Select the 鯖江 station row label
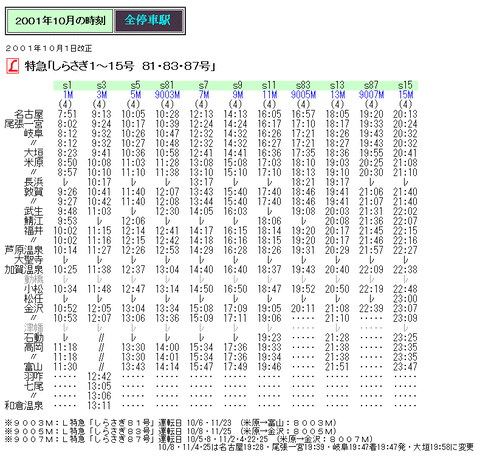Screen dimensions: 480x456 point(34,221)
